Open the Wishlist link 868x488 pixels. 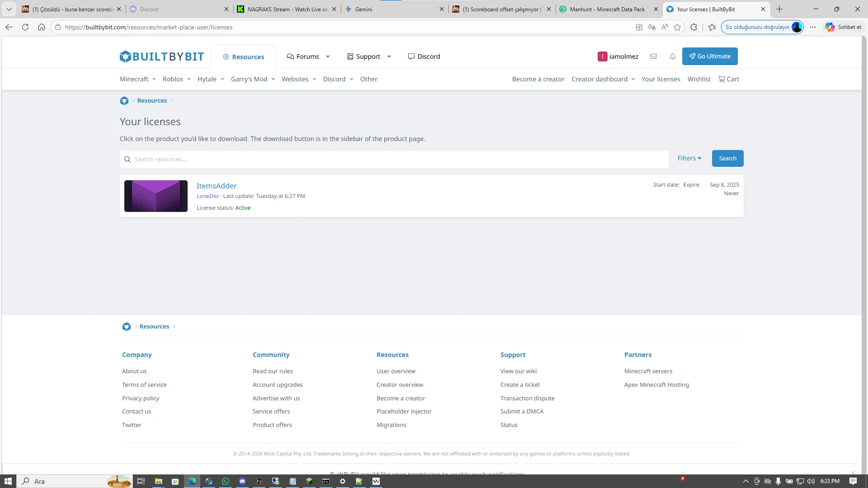point(699,79)
